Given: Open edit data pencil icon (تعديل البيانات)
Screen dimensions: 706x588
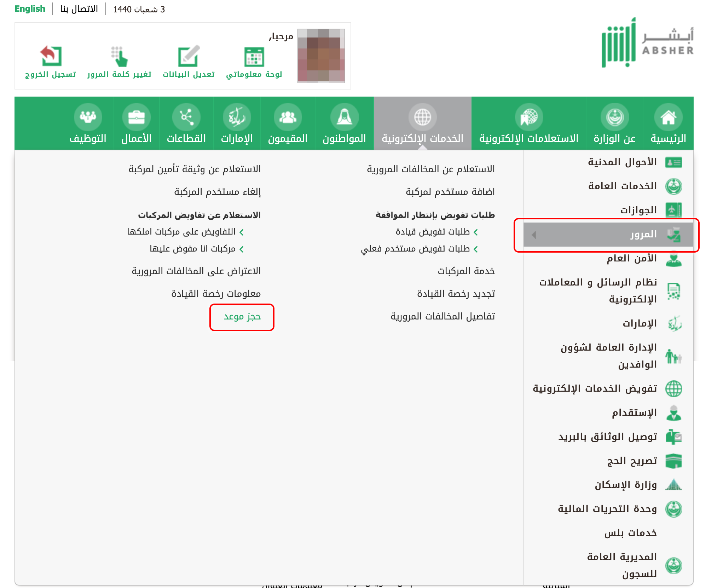Looking at the screenshot, I should pyautogui.click(x=189, y=57).
